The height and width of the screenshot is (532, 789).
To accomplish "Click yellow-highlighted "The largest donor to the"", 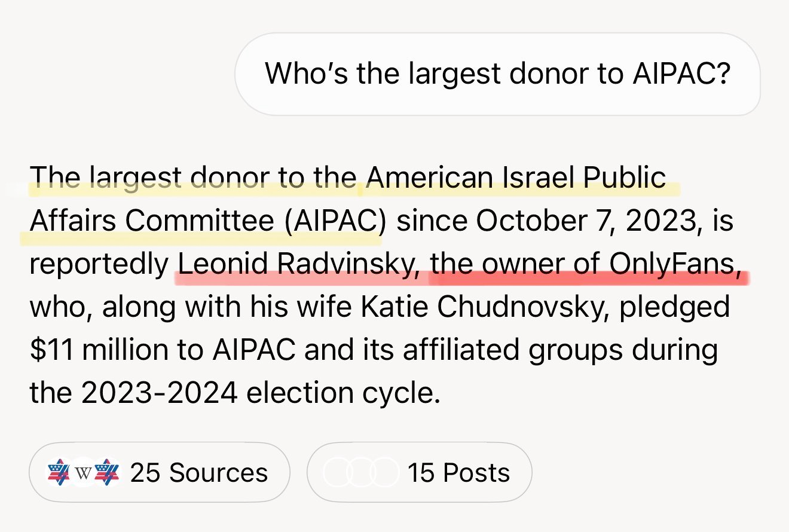I will tap(194, 178).
